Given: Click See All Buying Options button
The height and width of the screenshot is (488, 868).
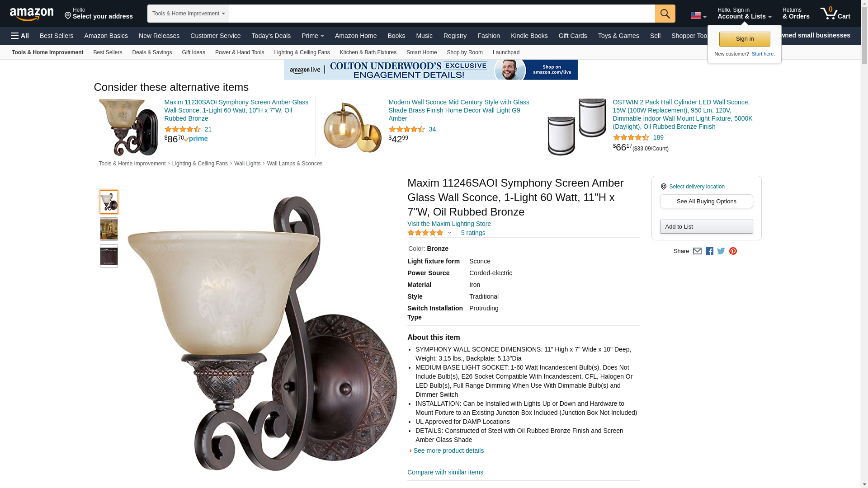Looking at the screenshot, I should tap(706, 202).
